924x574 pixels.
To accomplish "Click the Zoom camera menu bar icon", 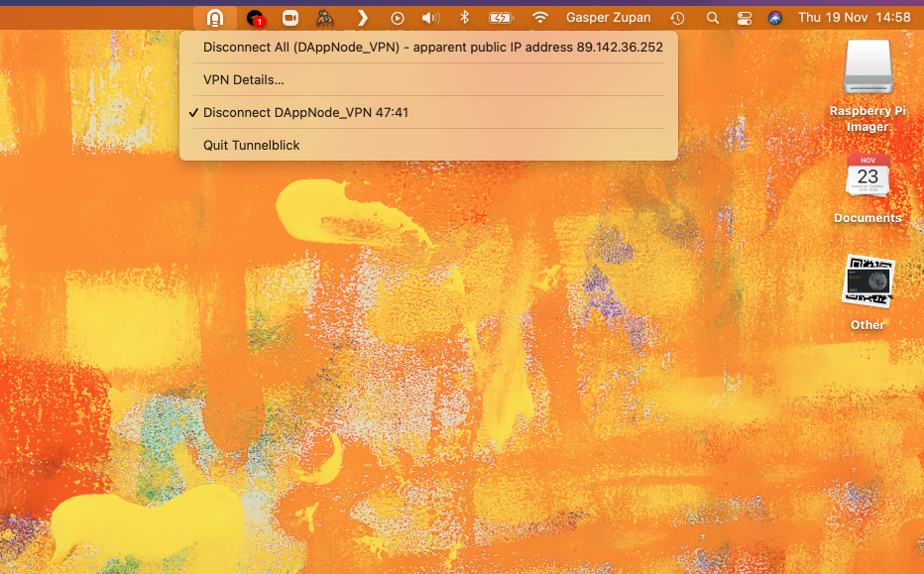I will point(290,18).
